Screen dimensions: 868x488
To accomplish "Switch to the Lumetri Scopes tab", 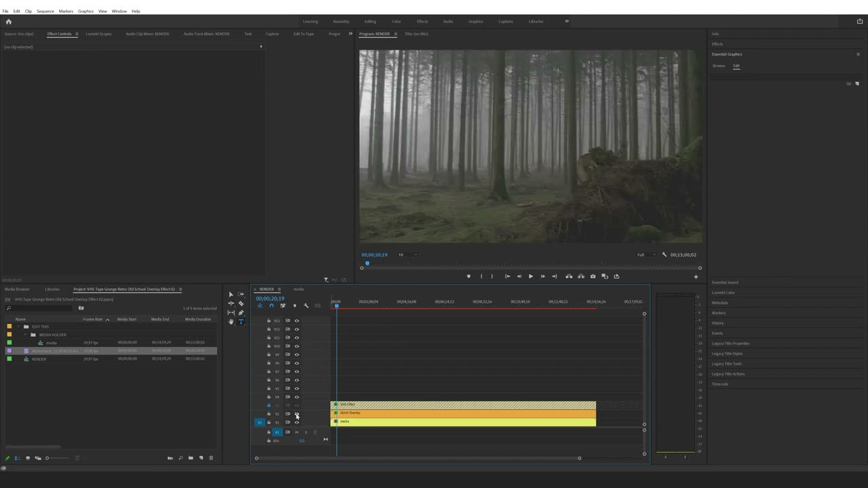I will click(x=98, y=34).
